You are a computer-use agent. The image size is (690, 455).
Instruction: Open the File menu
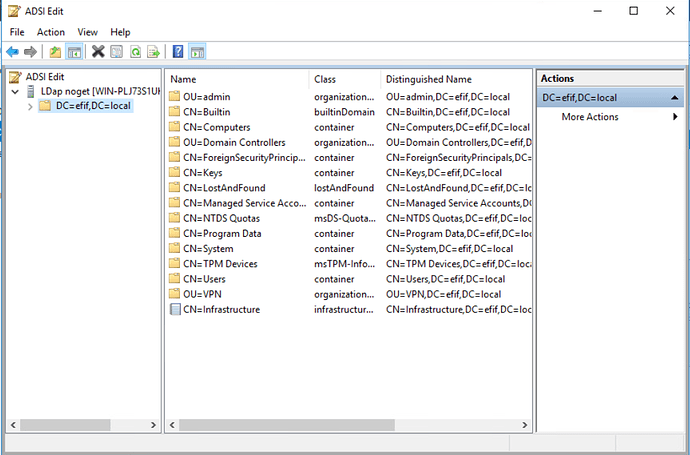[17, 32]
